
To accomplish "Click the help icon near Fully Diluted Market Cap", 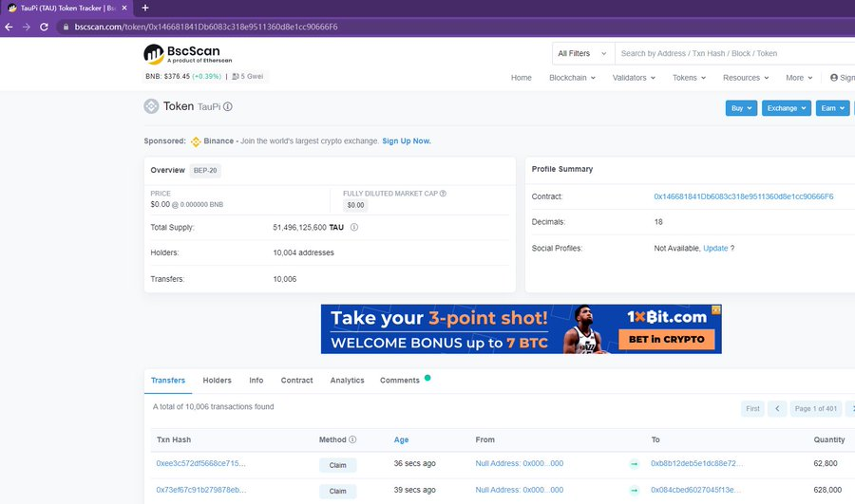I will pos(443,194).
